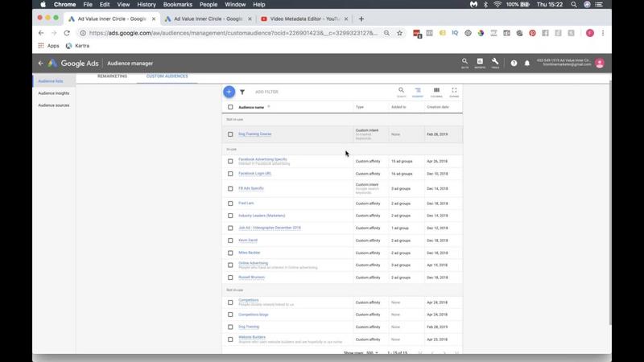
Task: Open the Miles Beckler audience link
Action: point(250,253)
